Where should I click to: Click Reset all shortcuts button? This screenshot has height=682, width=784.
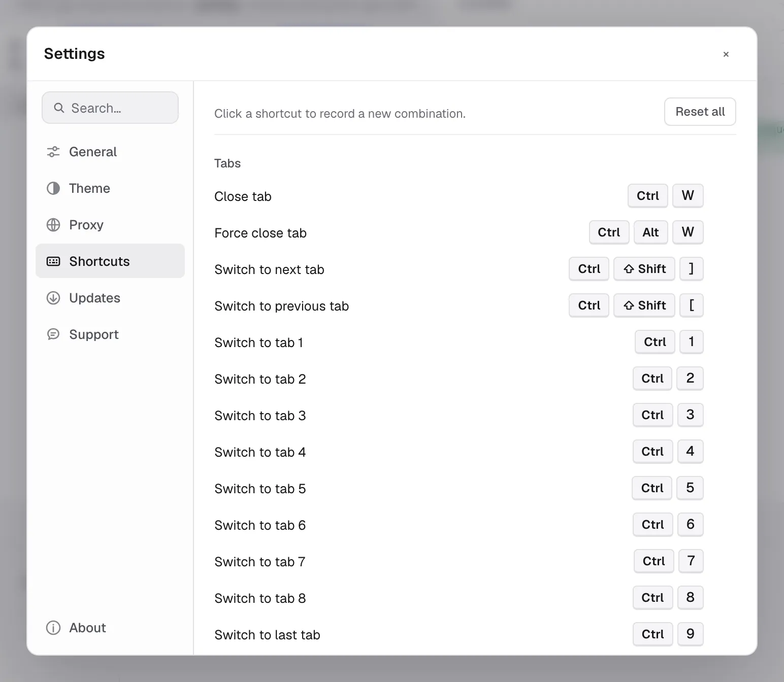[700, 112]
